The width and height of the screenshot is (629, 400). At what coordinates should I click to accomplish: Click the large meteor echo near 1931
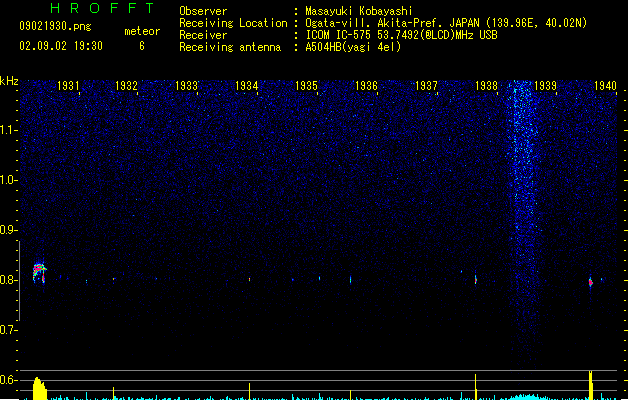pyautogui.click(x=39, y=272)
